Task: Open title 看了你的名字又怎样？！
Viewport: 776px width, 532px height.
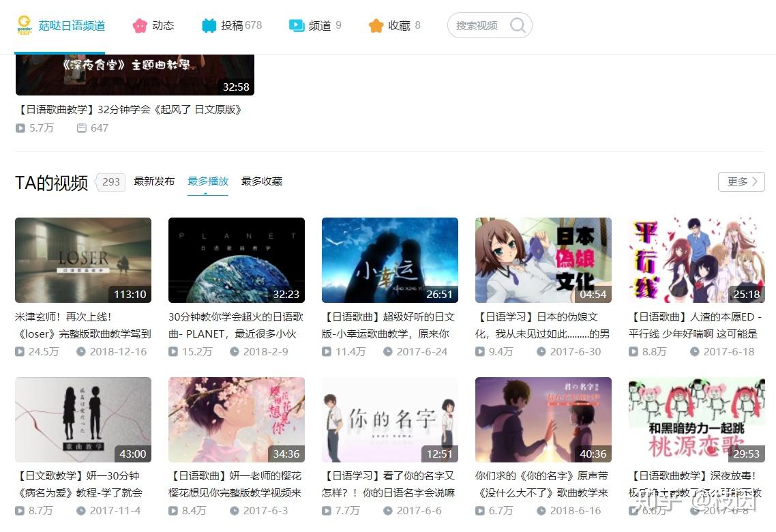Action: point(389,484)
